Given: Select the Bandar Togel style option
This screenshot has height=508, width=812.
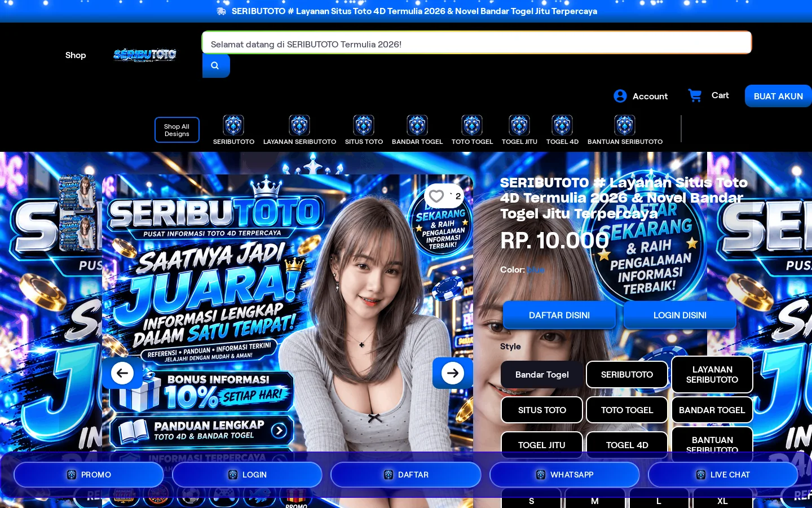Looking at the screenshot, I should tap(542, 375).
